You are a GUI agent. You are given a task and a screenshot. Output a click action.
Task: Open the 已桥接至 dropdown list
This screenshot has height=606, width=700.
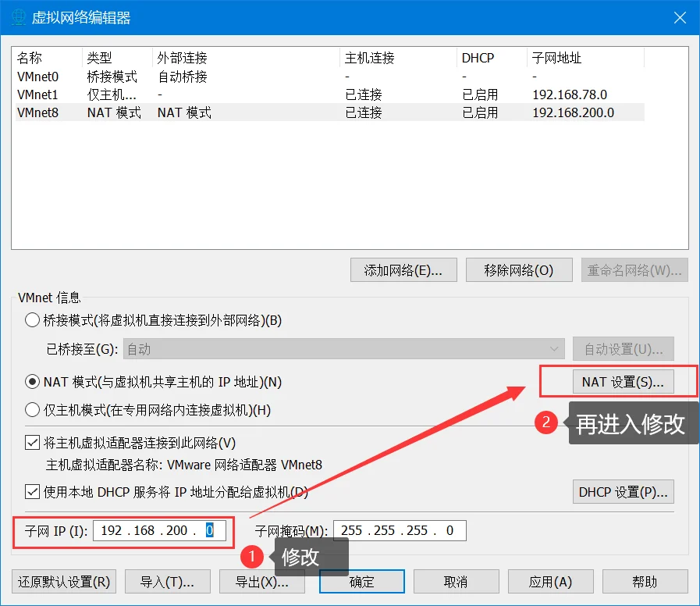(x=342, y=349)
